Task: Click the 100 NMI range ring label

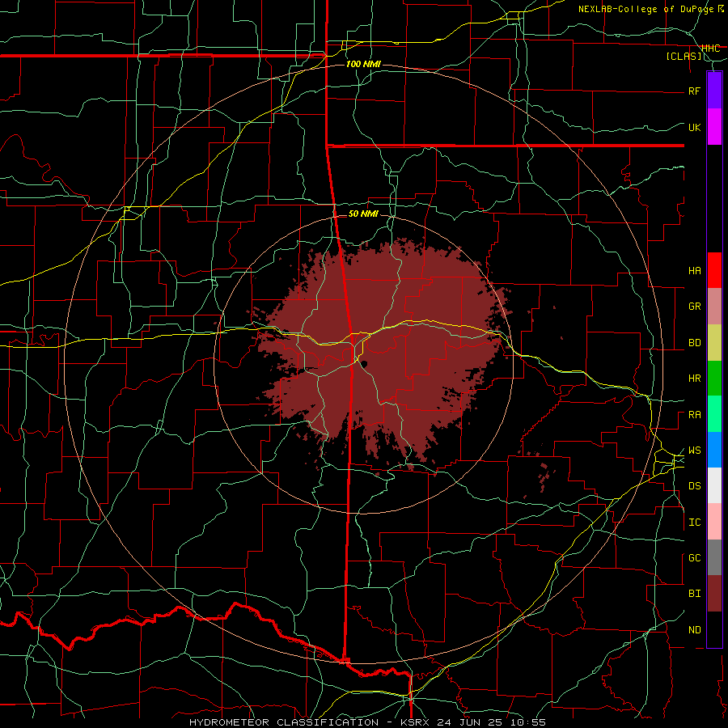Action: [363, 64]
